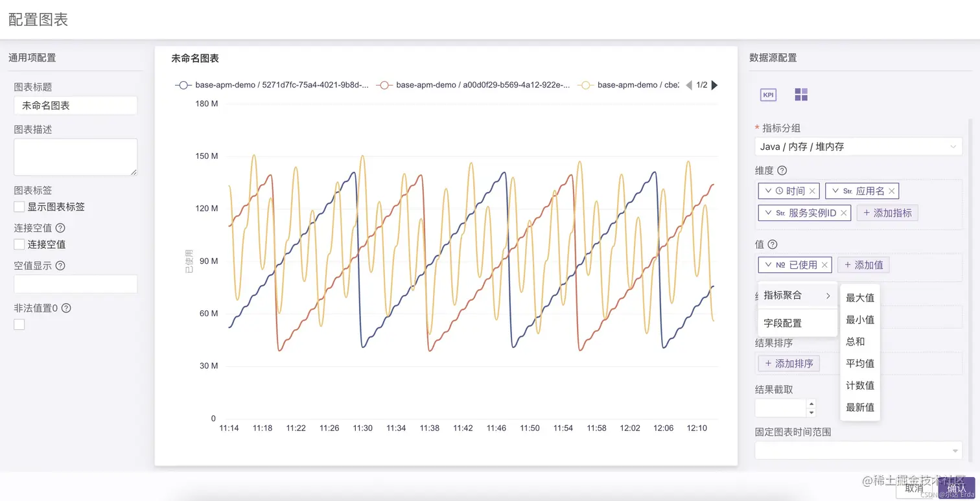Select 计数值 aggregation option
The image size is (980, 501).
tap(860, 386)
